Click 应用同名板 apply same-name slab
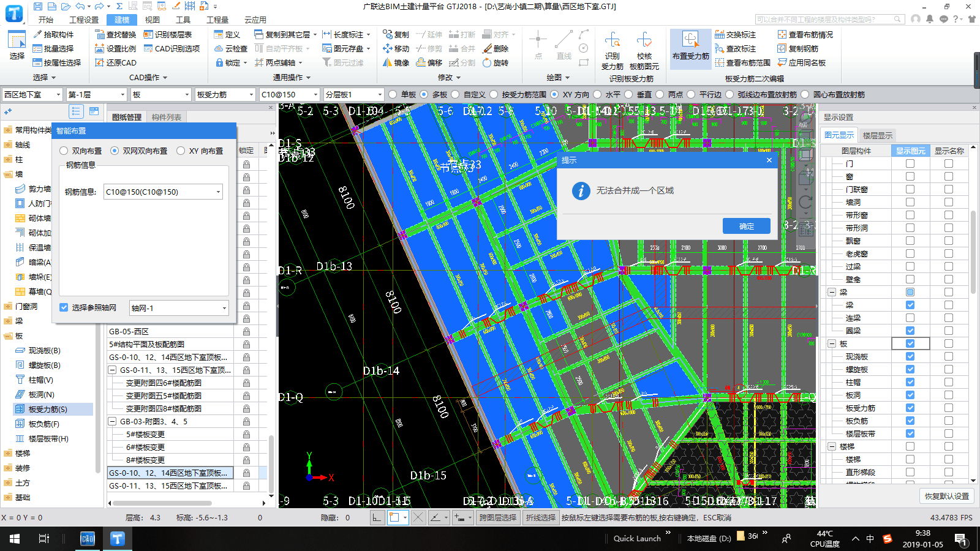Screen dimensions: 980x551 pyautogui.click(x=802, y=62)
